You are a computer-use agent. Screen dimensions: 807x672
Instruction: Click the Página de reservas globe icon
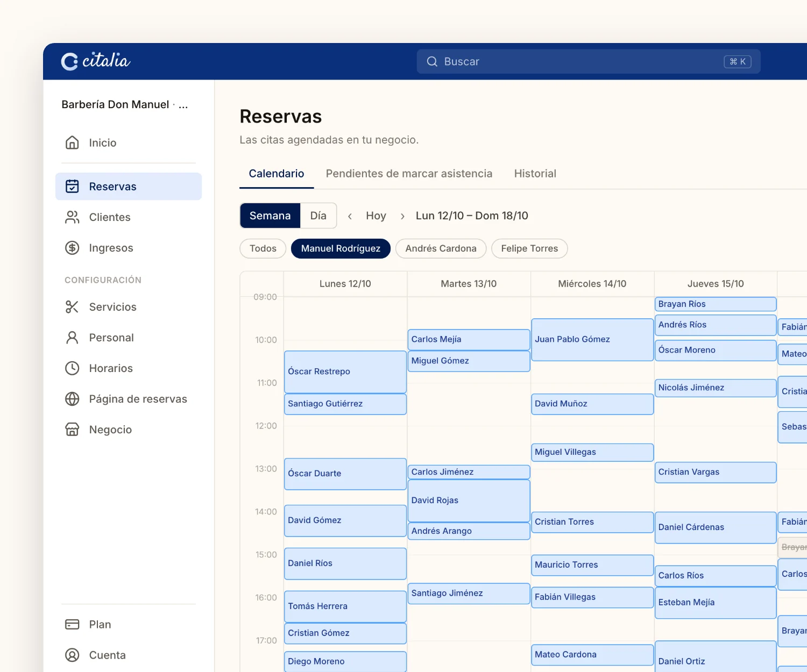click(x=72, y=399)
